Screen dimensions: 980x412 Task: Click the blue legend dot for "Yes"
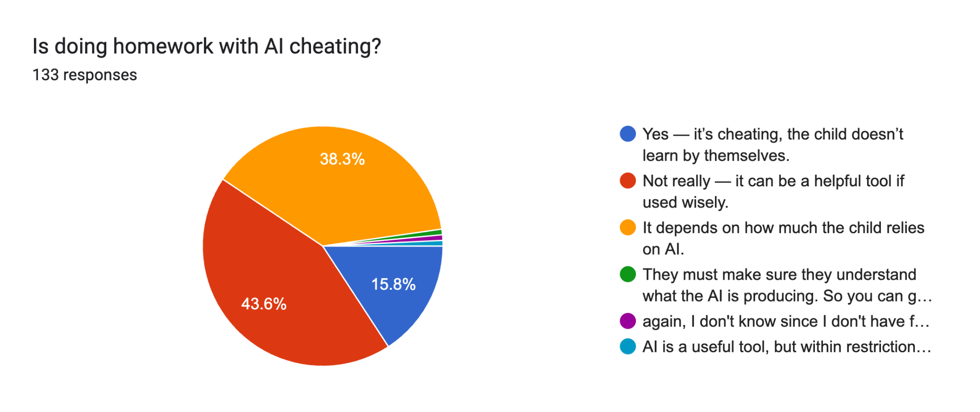point(627,134)
